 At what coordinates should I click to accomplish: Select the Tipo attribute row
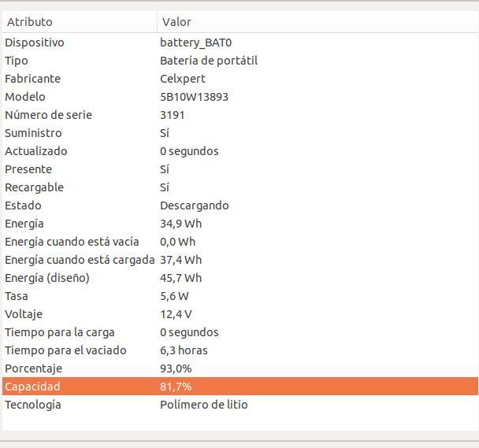coord(240,61)
